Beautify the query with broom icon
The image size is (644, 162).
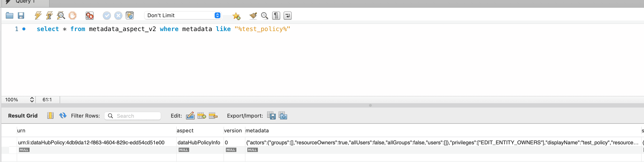click(x=253, y=16)
